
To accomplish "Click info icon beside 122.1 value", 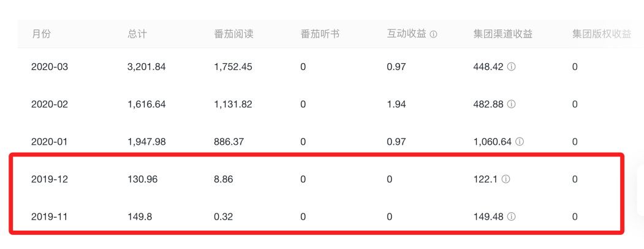I will (506, 179).
